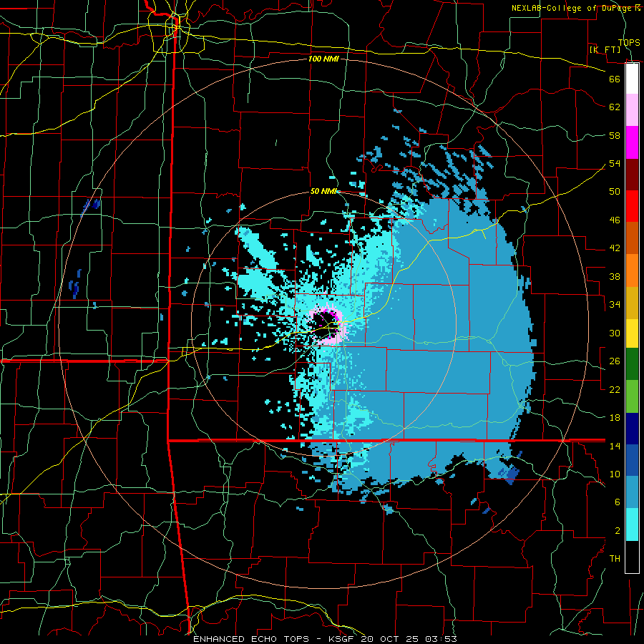Click the 03:53 time stamp
The height and width of the screenshot is (644, 644).
point(441,639)
